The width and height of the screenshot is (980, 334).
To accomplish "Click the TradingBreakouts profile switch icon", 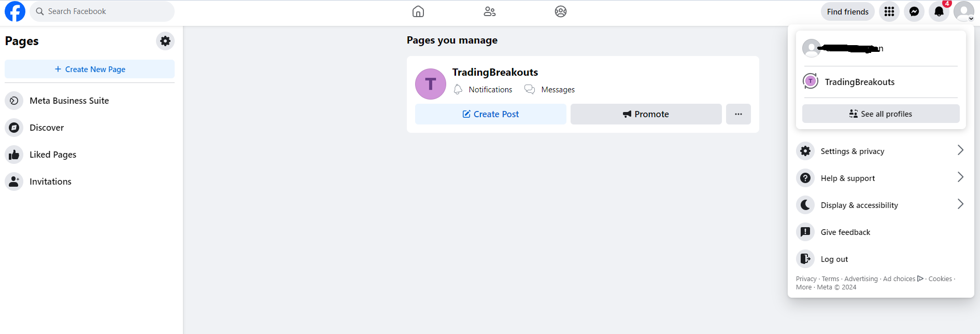I will (811, 81).
